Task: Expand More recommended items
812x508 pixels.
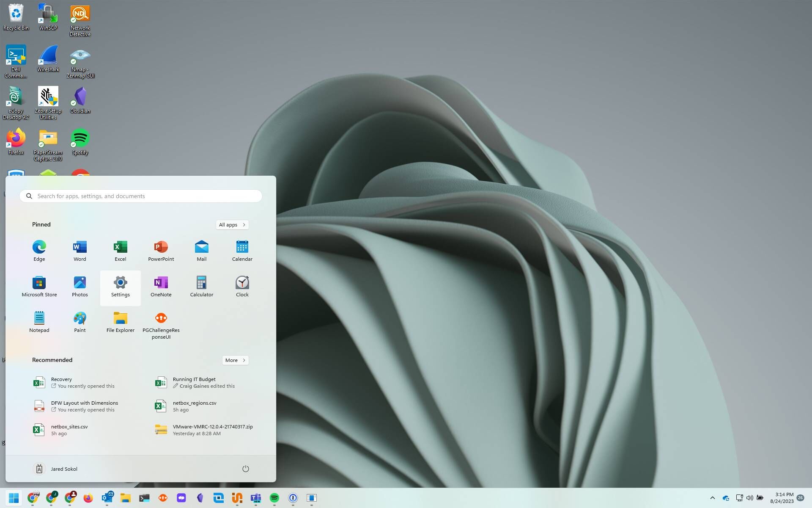Action: 235,360
